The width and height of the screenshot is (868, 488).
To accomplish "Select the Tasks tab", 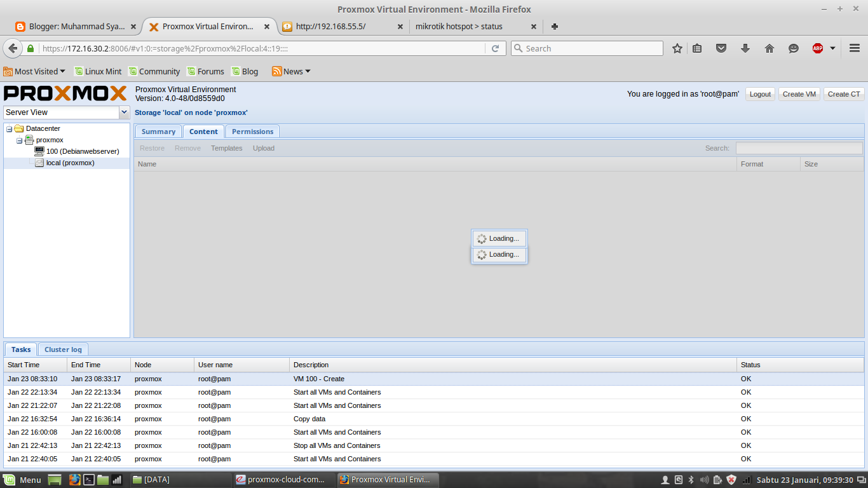I will click(x=21, y=349).
